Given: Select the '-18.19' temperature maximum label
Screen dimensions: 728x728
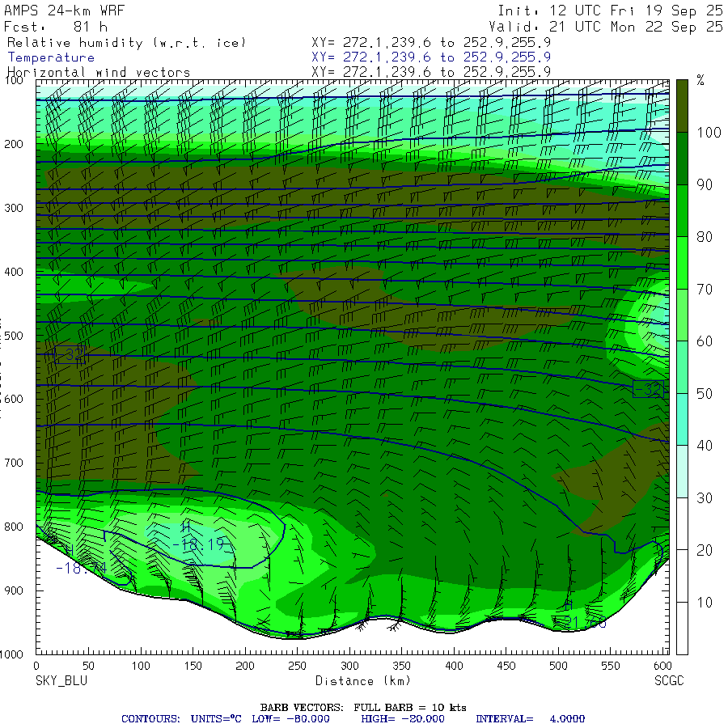Looking at the screenshot, I should point(199,544).
